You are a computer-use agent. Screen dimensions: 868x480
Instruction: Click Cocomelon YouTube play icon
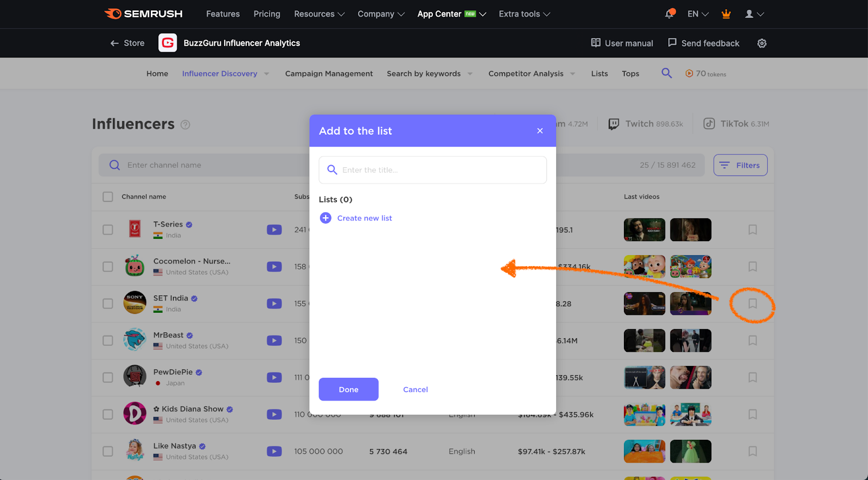[274, 267]
